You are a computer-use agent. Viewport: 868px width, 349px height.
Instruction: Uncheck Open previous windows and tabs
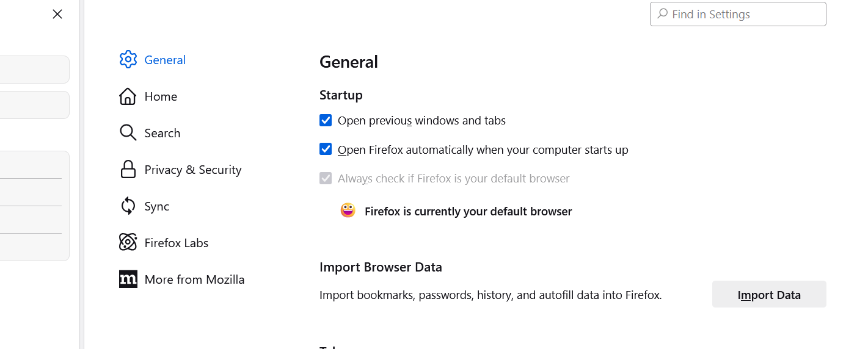[326, 120]
